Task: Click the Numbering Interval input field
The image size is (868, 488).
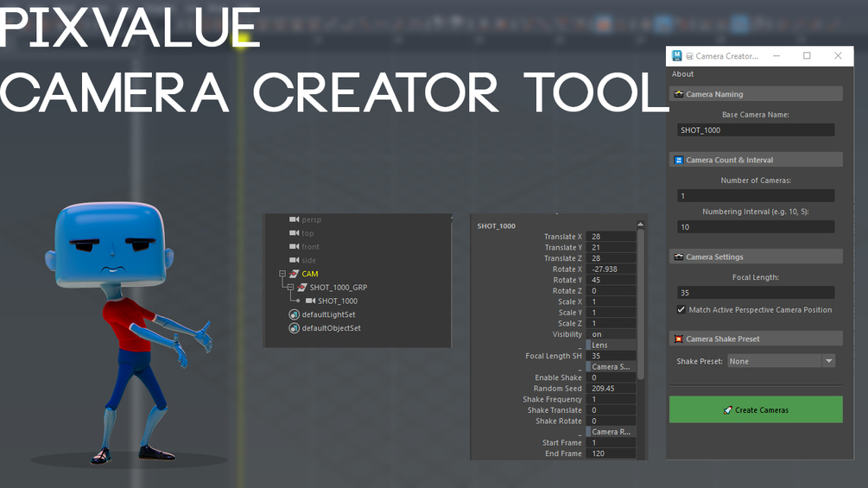Action: pos(756,227)
